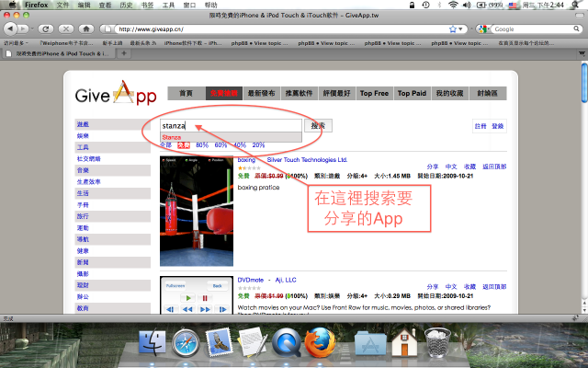Open the boxing ring app screenshot thumbnail
588x368 pixels.
pos(197,211)
